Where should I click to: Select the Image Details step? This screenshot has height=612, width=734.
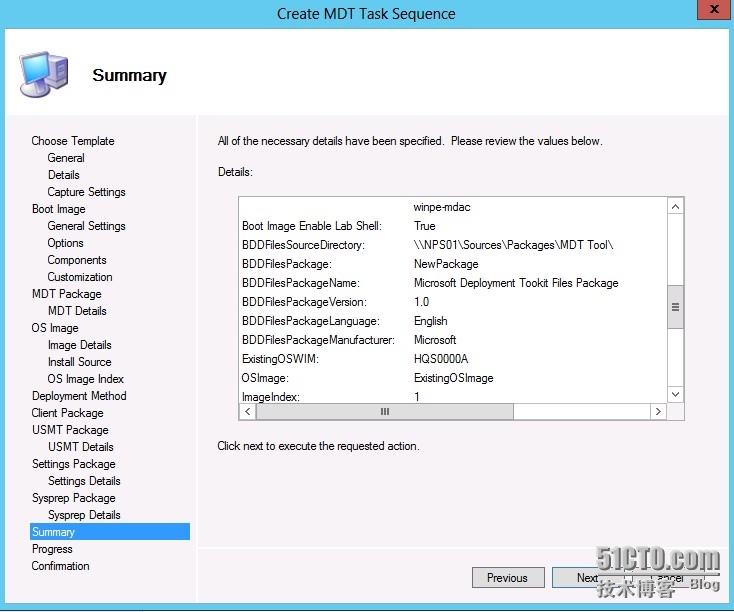[80, 345]
